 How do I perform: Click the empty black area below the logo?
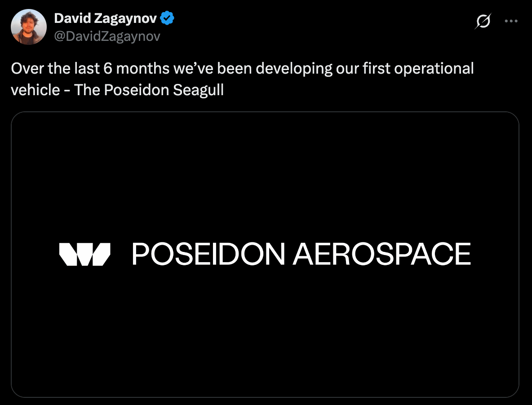265,332
